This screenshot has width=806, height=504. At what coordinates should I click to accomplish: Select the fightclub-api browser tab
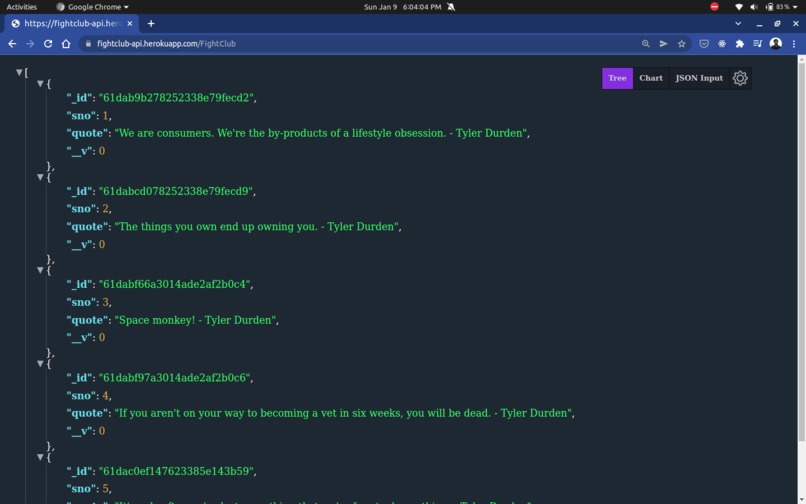[71, 24]
